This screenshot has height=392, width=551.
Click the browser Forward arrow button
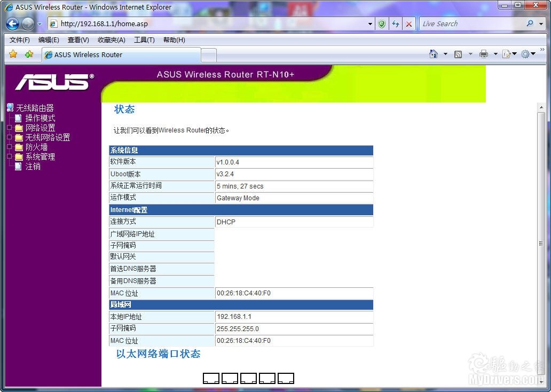(x=28, y=24)
